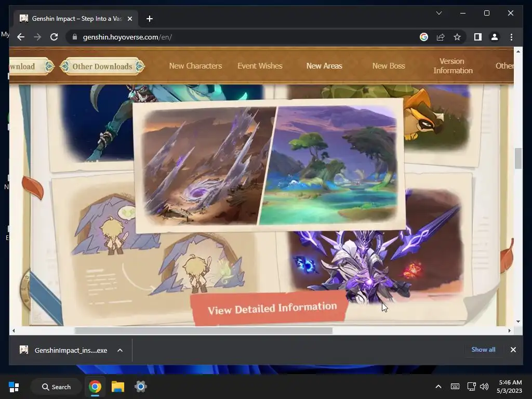Go back to the previous page
This screenshot has width=532, height=399.
point(21,37)
